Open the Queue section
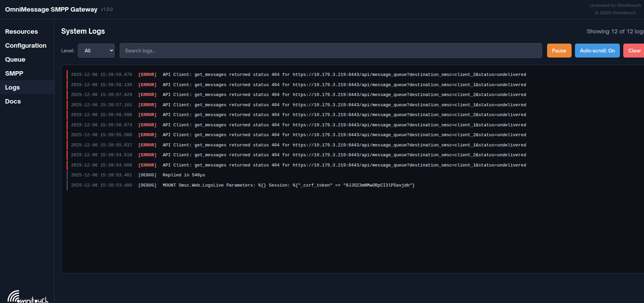 15,60
